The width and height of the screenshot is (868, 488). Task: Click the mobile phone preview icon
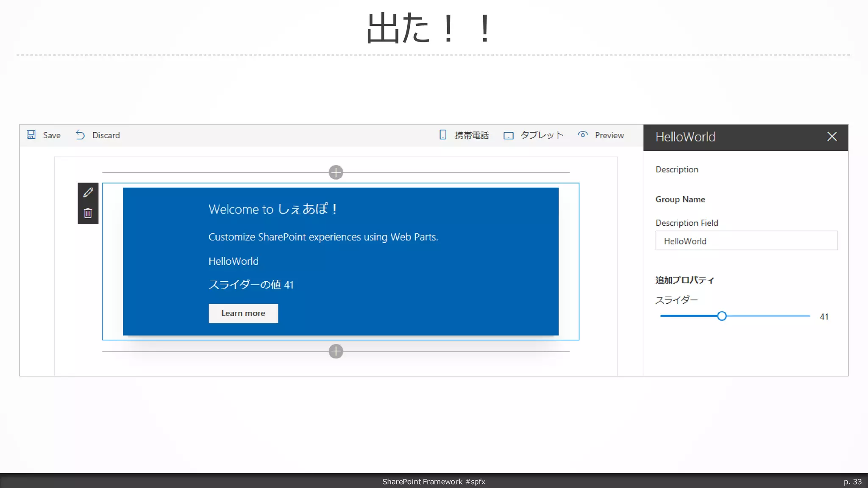[443, 135]
